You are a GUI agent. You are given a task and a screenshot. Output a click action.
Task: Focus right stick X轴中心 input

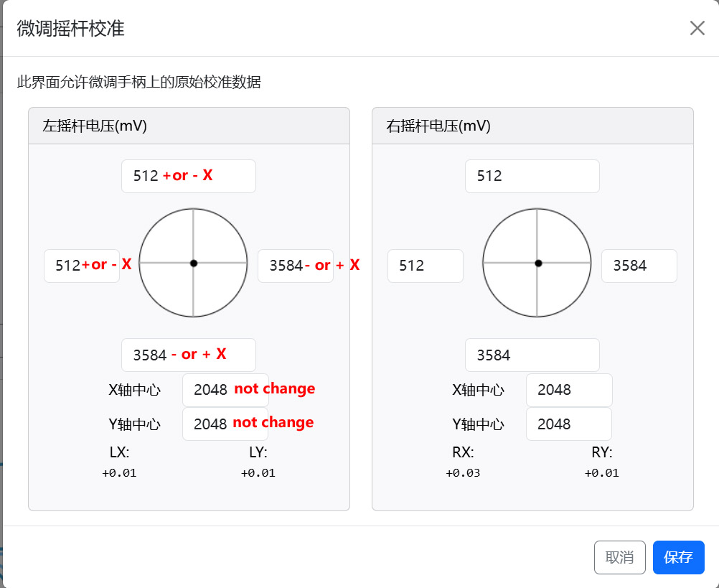[x=568, y=390]
